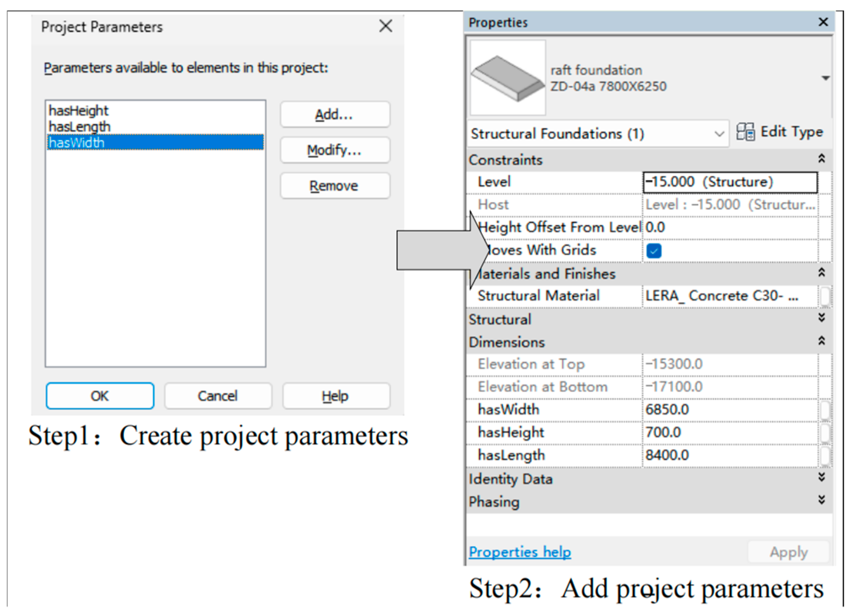
Task: Collapse the Dimensions section
Action: click(x=821, y=341)
